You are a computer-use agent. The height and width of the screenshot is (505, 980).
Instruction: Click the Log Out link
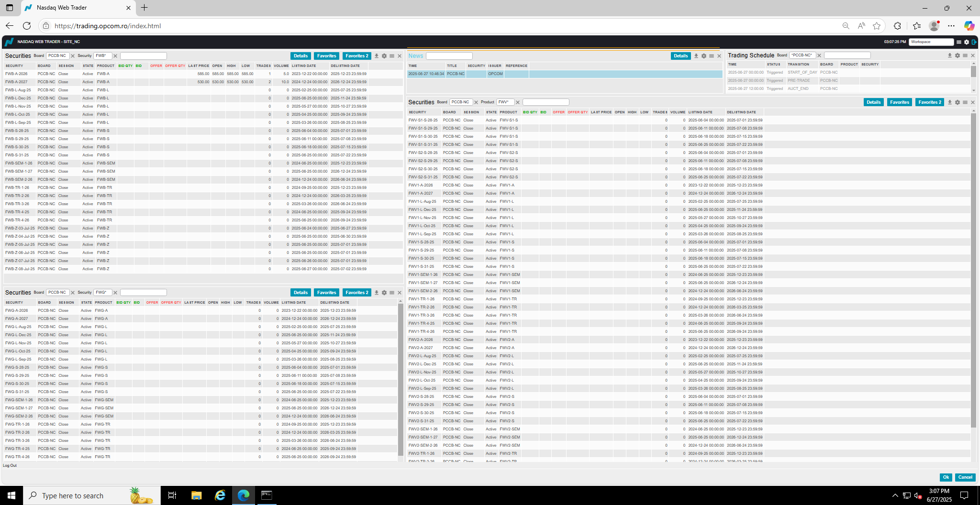tap(10, 465)
